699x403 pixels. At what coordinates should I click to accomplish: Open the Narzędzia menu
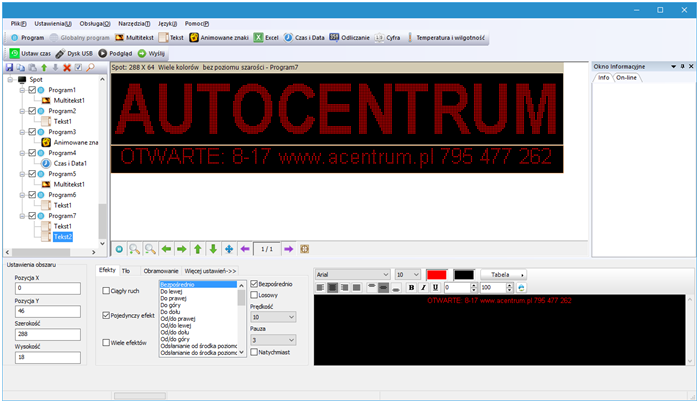pyautogui.click(x=134, y=24)
